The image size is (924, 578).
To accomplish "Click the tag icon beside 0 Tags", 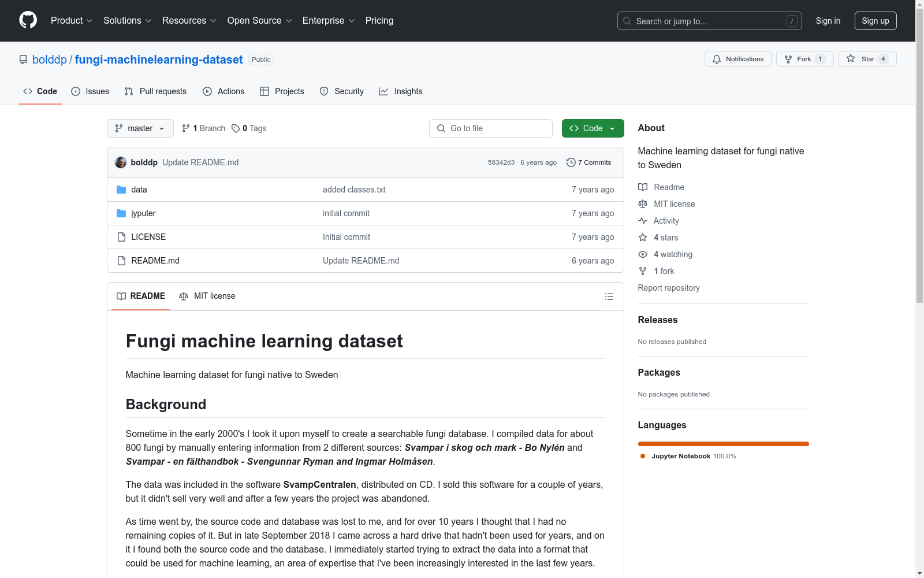I will click(x=236, y=128).
